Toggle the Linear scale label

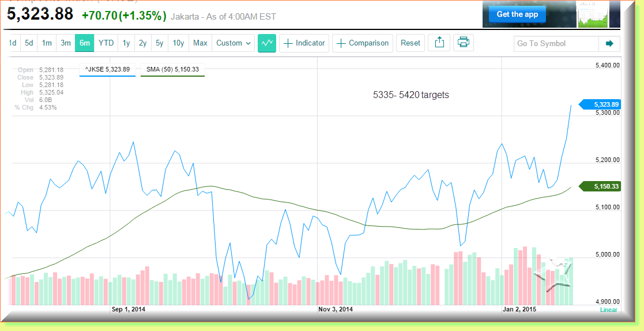[x=608, y=310]
